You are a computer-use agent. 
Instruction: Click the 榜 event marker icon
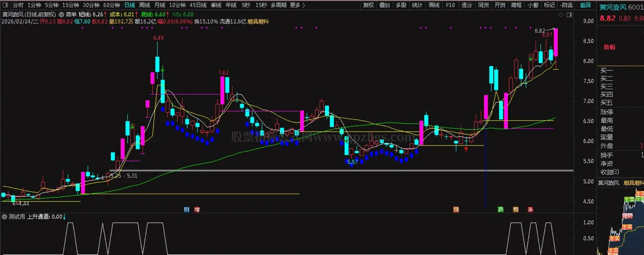[x=516, y=210]
